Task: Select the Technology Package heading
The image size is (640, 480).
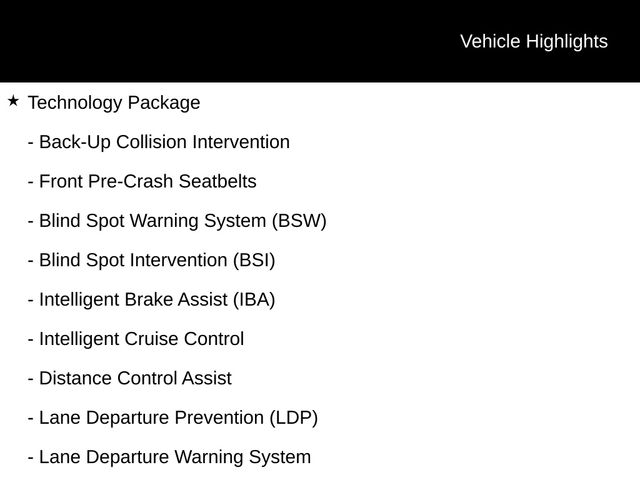Action: coord(114,102)
